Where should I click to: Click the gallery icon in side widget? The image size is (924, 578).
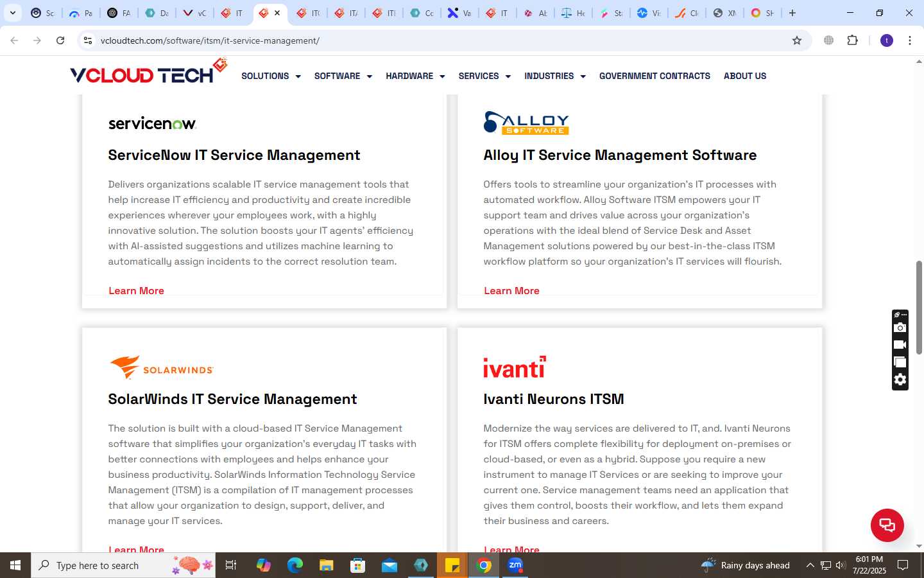900,362
